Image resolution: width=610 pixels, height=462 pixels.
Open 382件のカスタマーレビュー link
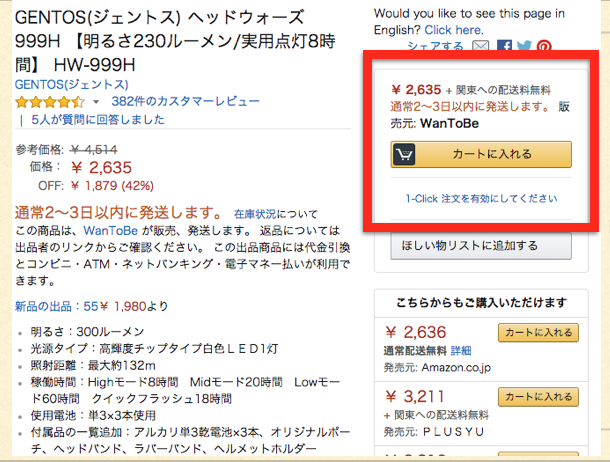pos(185,102)
